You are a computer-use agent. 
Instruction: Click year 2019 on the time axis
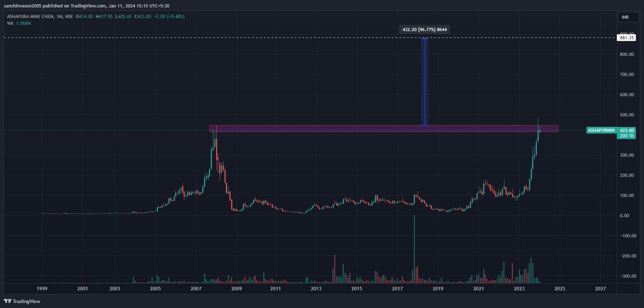[x=438, y=289]
